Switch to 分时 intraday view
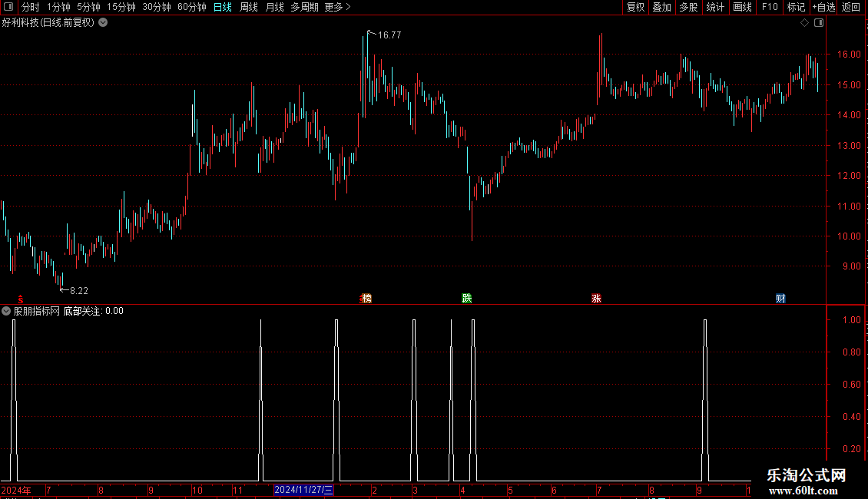Viewport: 868px width, 499px height. click(x=31, y=7)
